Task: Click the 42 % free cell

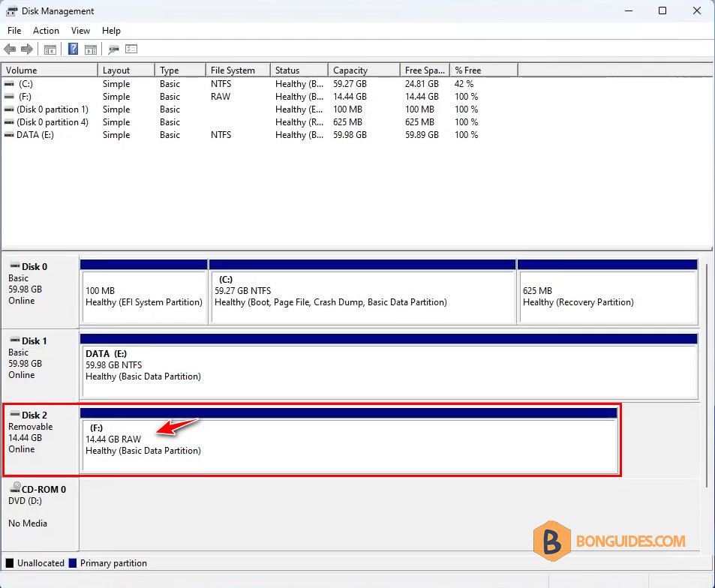Action: click(x=464, y=84)
